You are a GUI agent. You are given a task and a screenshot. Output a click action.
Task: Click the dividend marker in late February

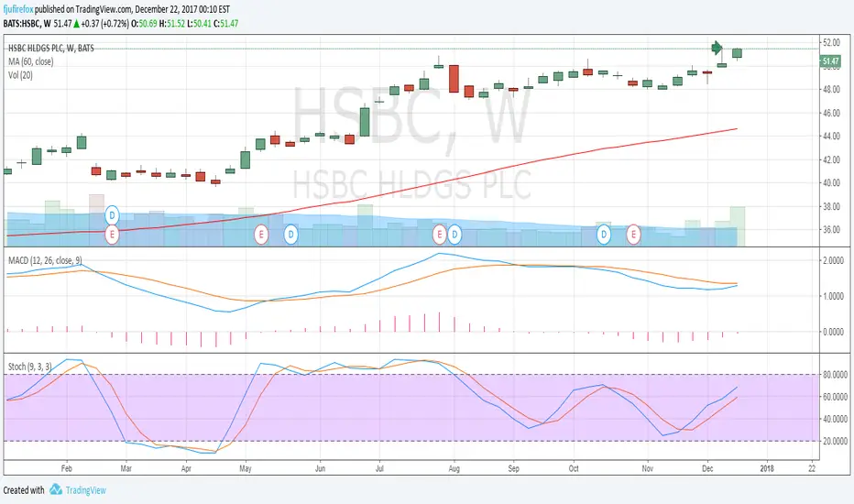112,215
